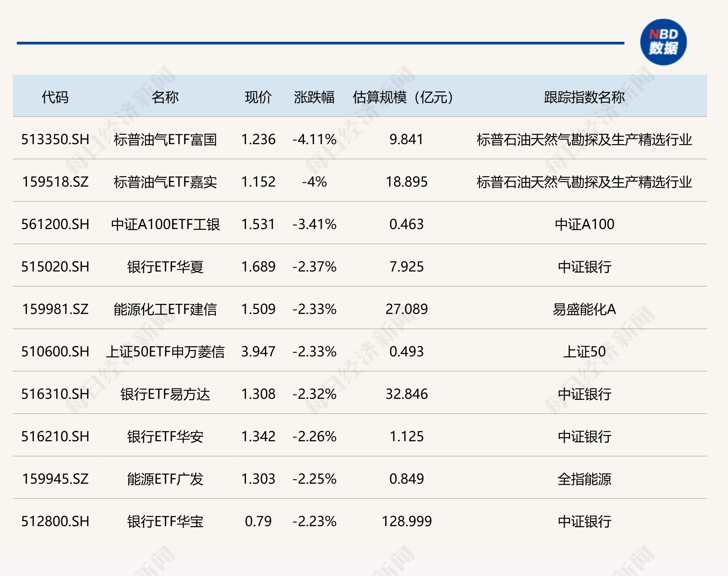Select code cell 516310.SH

pyautogui.click(x=55, y=394)
